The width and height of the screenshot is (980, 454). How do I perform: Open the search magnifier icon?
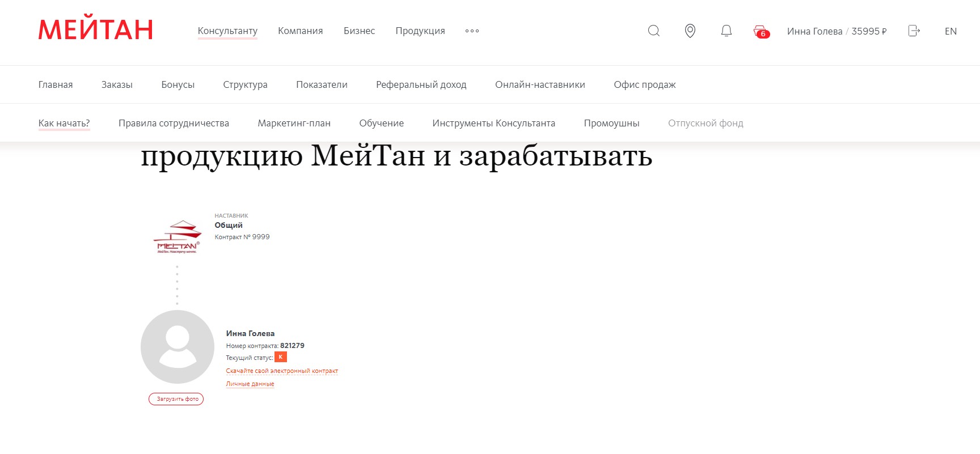point(653,31)
